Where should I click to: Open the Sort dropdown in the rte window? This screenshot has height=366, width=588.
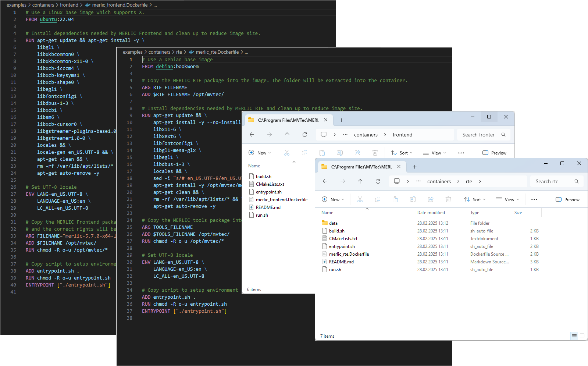pyautogui.click(x=475, y=199)
